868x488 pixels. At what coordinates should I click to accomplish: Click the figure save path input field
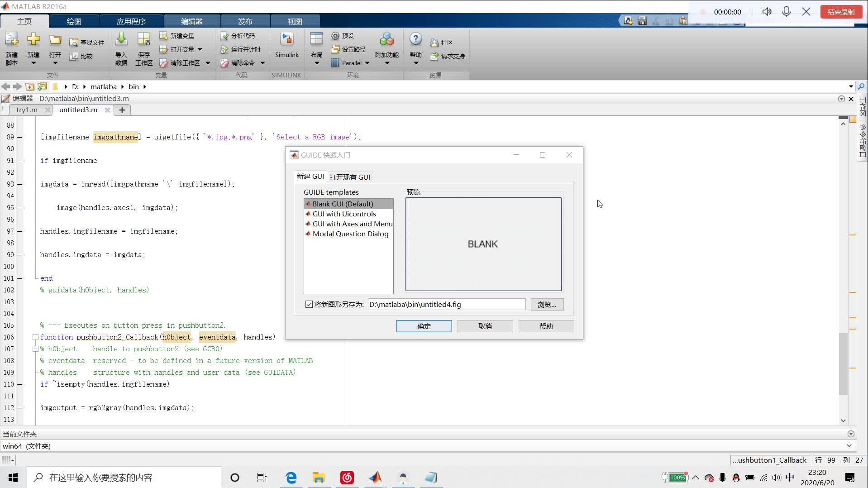[446, 304]
